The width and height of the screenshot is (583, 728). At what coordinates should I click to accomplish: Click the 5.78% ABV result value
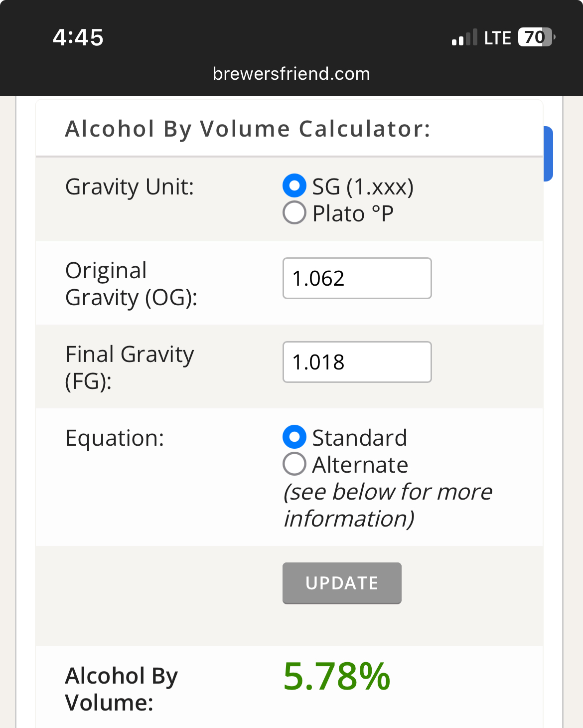(x=336, y=677)
